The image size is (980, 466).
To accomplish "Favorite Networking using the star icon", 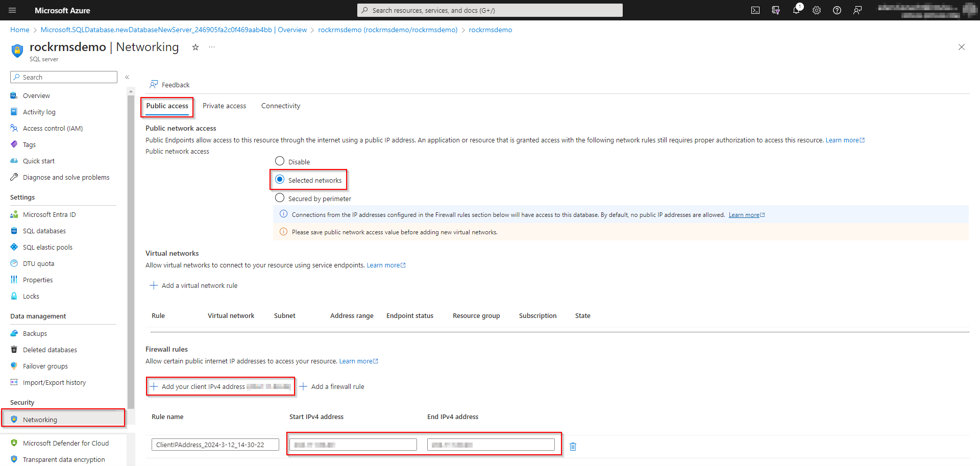I will 195,47.
